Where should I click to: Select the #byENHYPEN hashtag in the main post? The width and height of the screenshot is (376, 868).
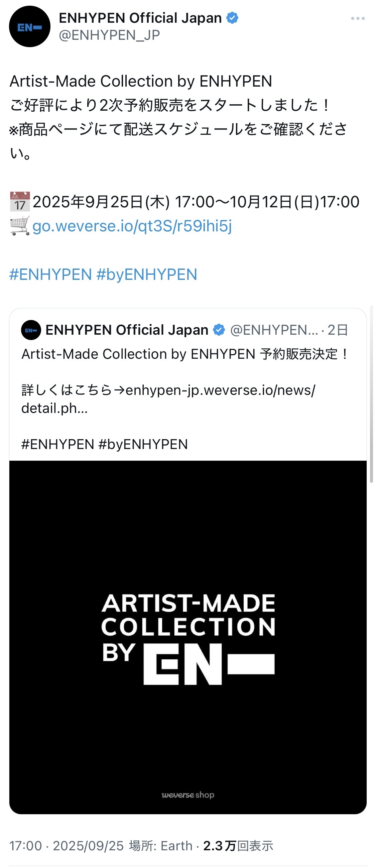point(147,275)
